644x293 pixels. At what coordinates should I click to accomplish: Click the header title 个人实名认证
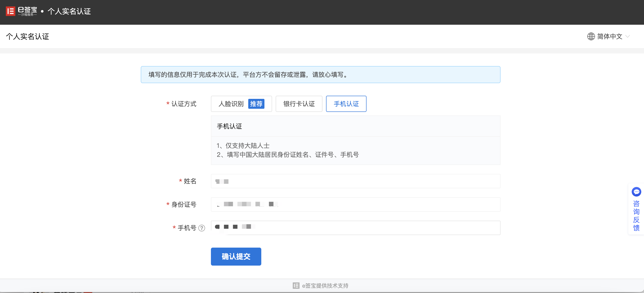pyautogui.click(x=69, y=11)
